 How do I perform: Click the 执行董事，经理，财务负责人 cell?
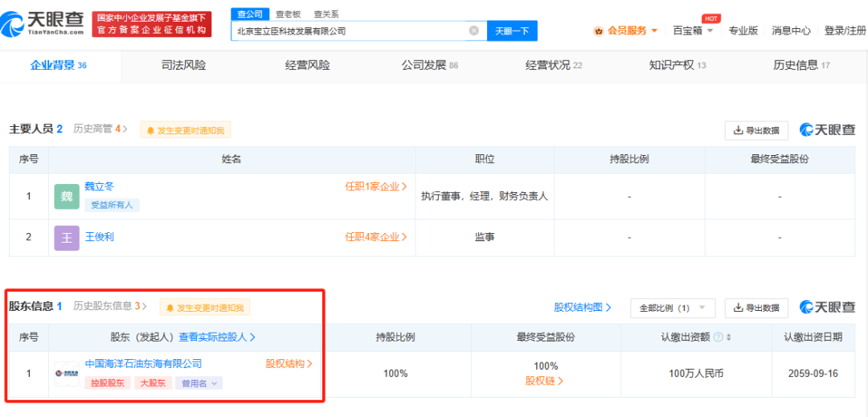point(485,196)
